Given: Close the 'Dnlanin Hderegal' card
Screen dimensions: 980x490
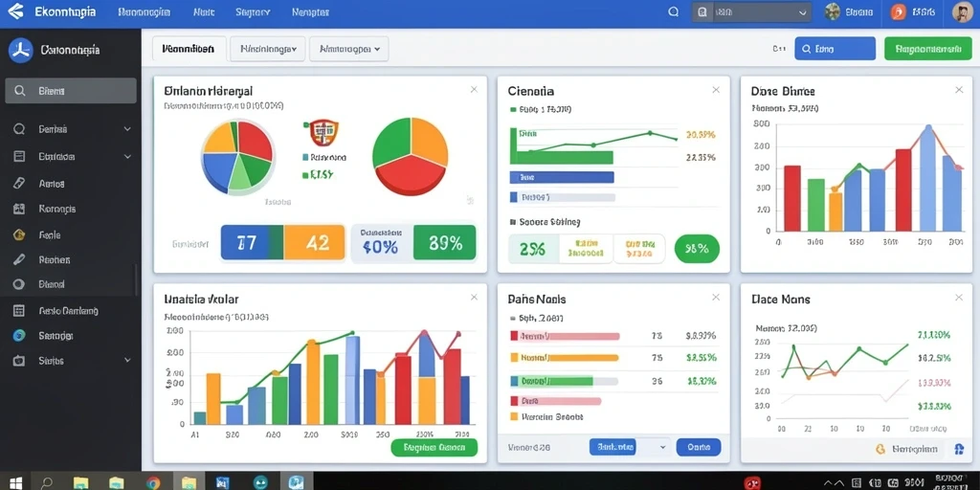Looking at the screenshot, I should (474, 90).
